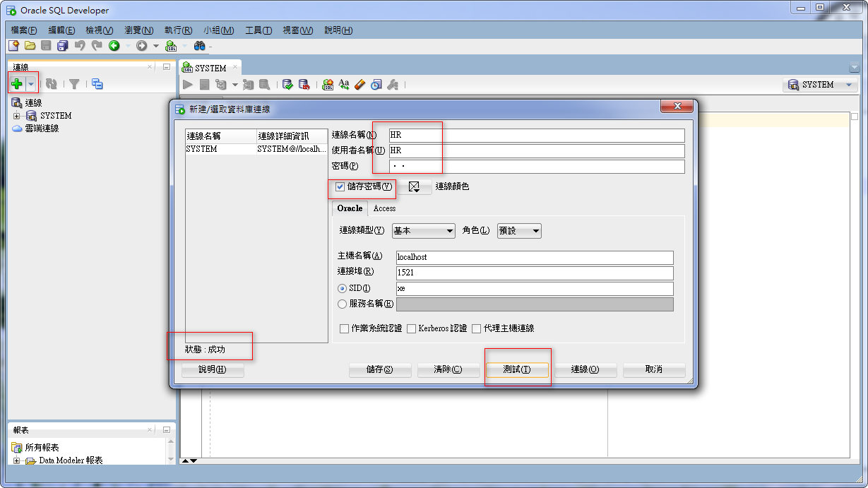This screenshot has width=868, height=488.
Task: Select SYSTEM row in dialog connection list
Action: point(256,150)
